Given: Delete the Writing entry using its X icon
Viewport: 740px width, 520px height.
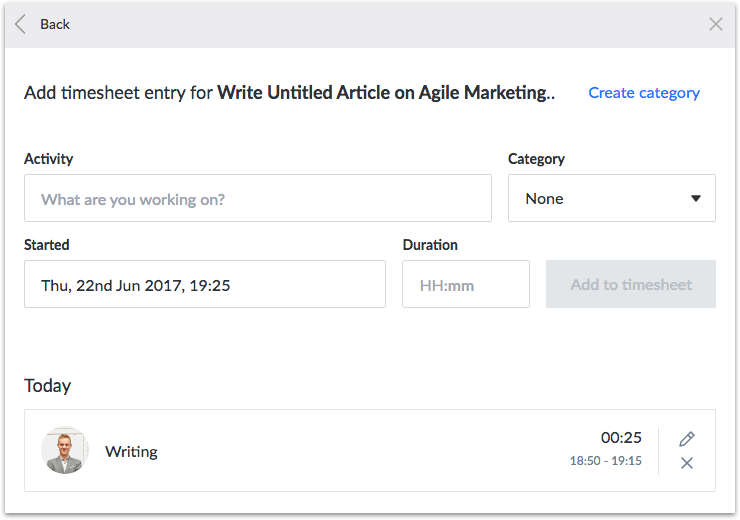Looking at the screenshot, I should point(687,463).
